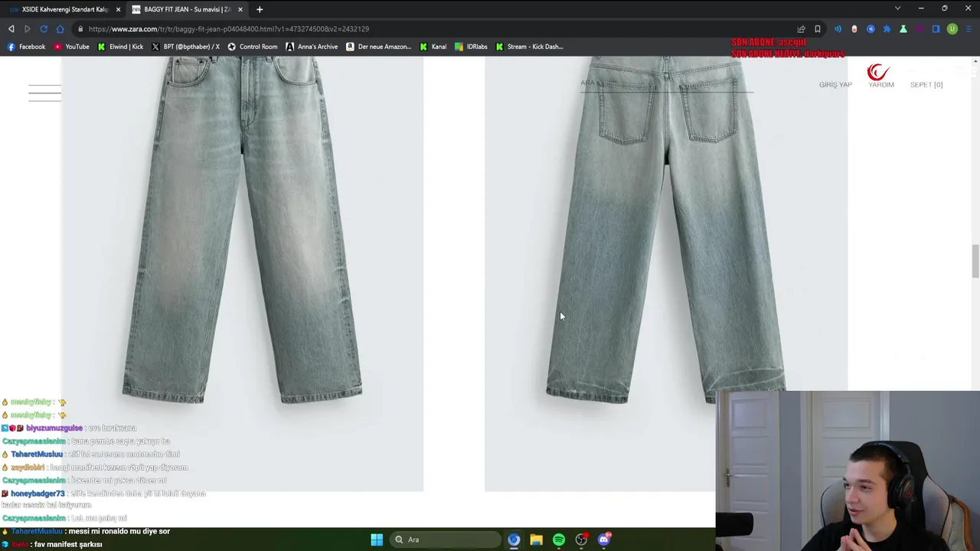Click the back-view jeans product image
The width and height of the screenshot is (980, 551).
click(x=666, y=274)
